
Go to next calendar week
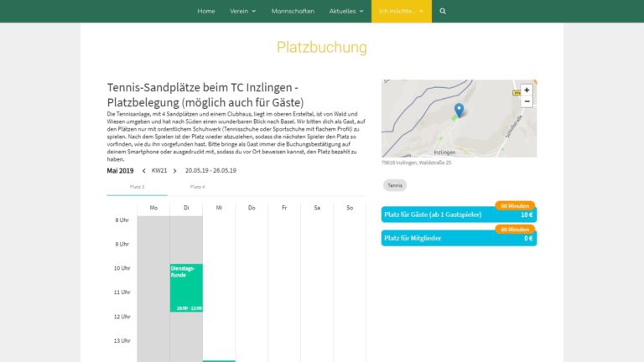[175, 171]
